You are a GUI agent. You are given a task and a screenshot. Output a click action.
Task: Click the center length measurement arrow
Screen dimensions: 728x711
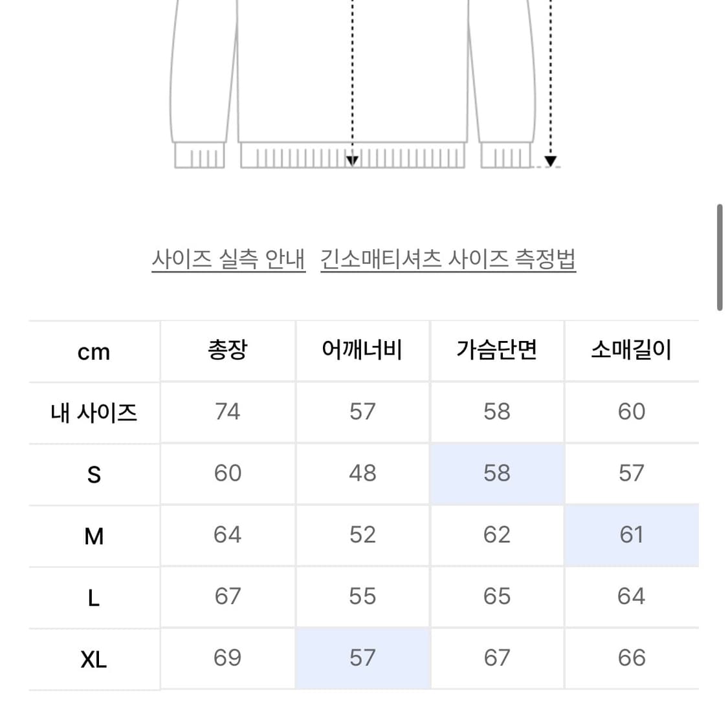click(352, 159)
